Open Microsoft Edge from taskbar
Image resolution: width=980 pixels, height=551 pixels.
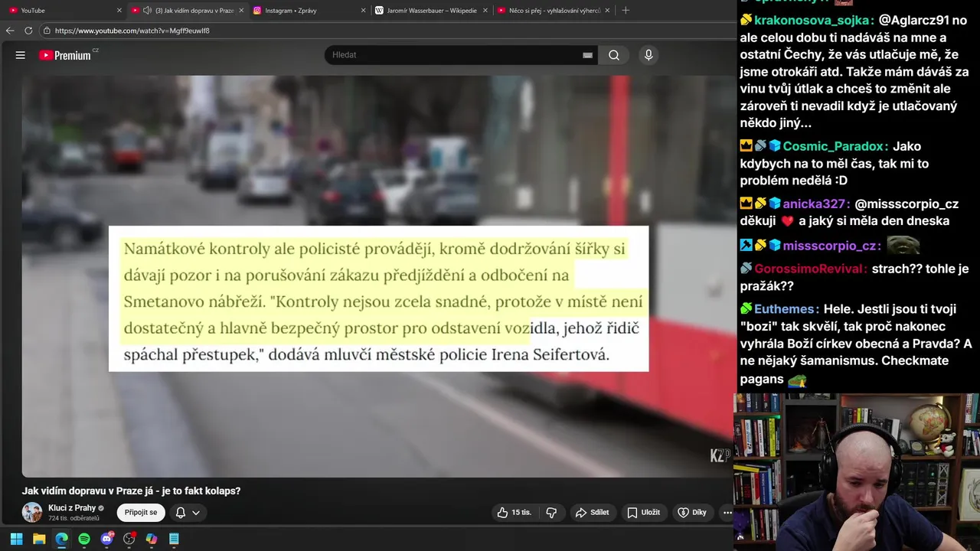pos(61,539)
